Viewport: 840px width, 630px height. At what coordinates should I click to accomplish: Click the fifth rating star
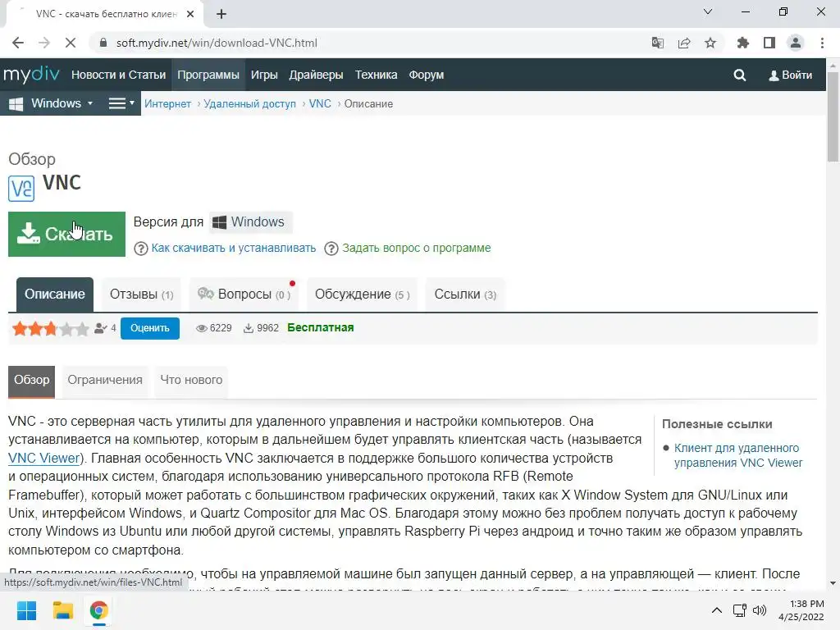click(82, 328)
